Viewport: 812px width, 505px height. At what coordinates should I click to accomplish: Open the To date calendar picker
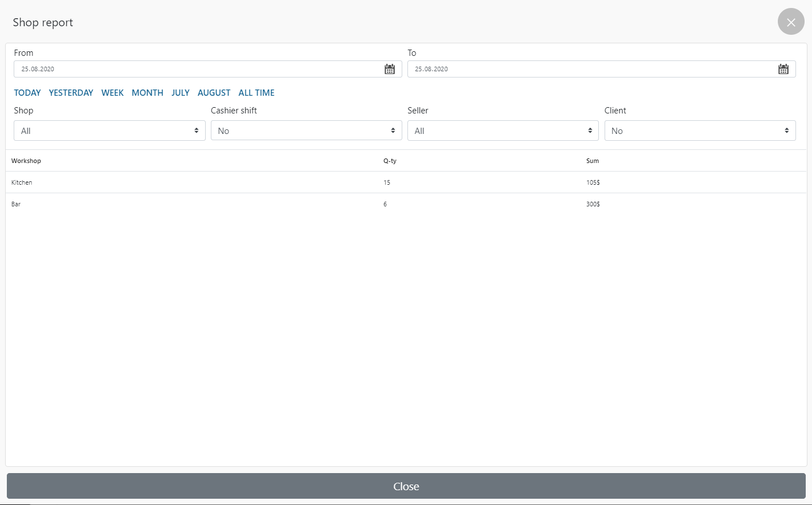(784, 69)
